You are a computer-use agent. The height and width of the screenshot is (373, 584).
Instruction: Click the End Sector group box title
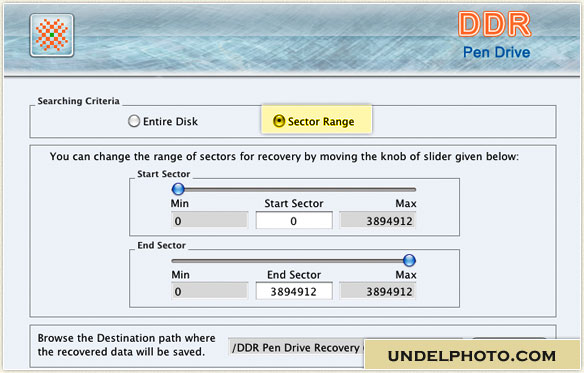(161, 245)
